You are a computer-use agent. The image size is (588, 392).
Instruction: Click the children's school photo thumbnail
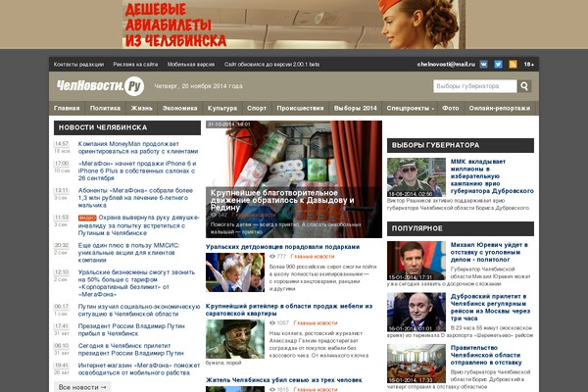pos(235,272)
